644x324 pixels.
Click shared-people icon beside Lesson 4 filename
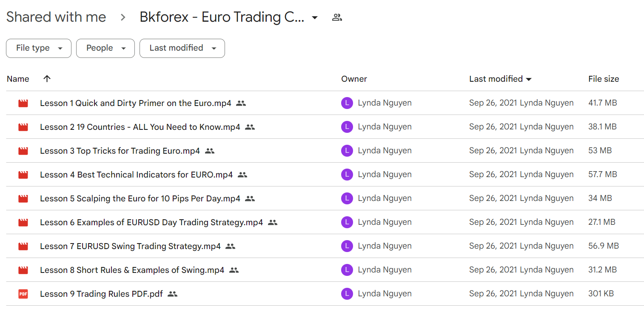click(242, 175)
